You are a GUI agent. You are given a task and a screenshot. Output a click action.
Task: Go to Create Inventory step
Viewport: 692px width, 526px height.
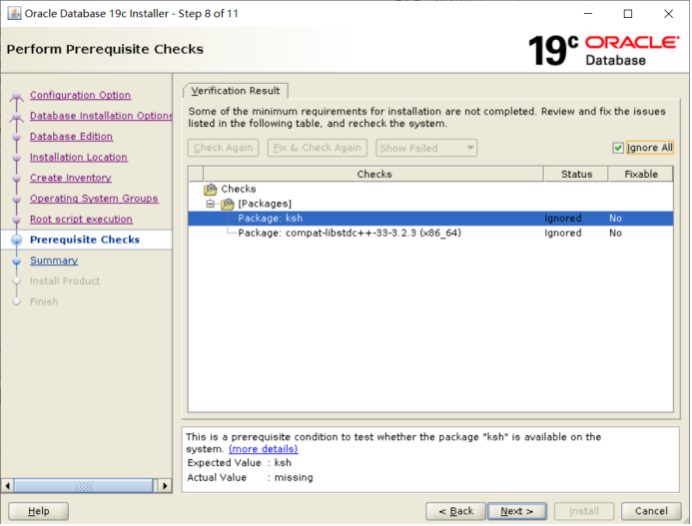click(71, 178)
